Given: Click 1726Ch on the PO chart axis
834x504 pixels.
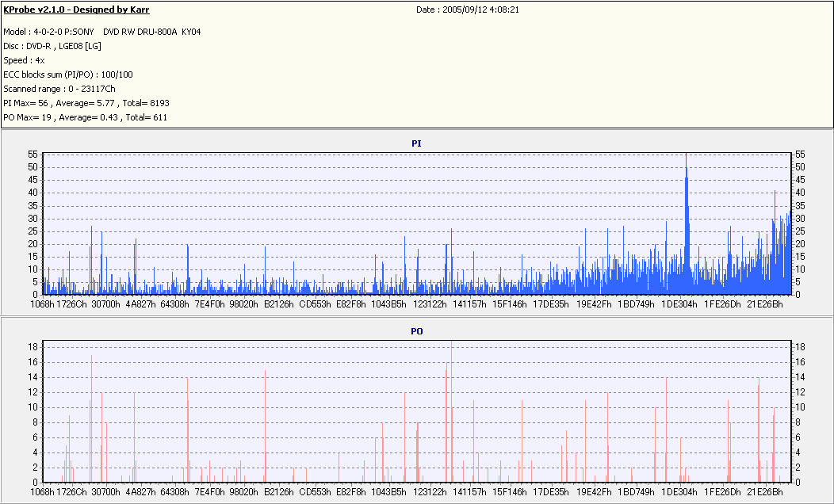Looking at the screenshot, I should (x=72, y=492).
